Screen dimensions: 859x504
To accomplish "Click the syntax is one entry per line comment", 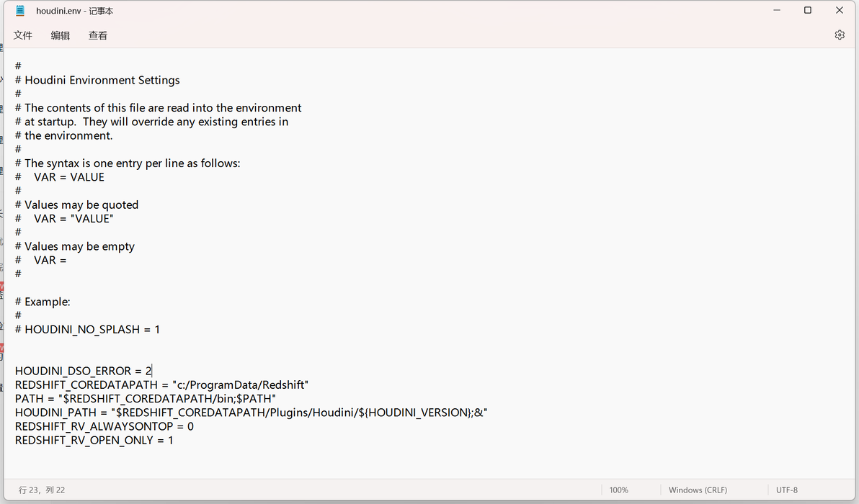I will [x=128, y=163].
